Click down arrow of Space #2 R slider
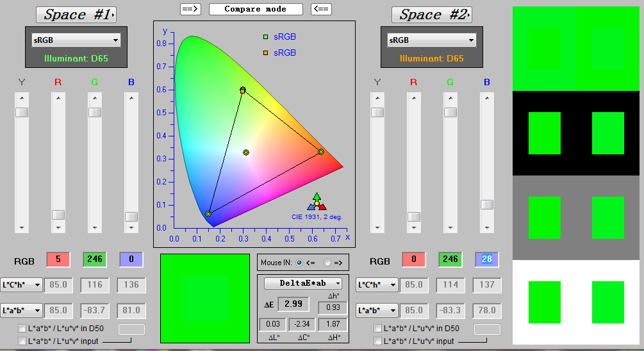Screen dimensions: 644x351 click(414, 228)
